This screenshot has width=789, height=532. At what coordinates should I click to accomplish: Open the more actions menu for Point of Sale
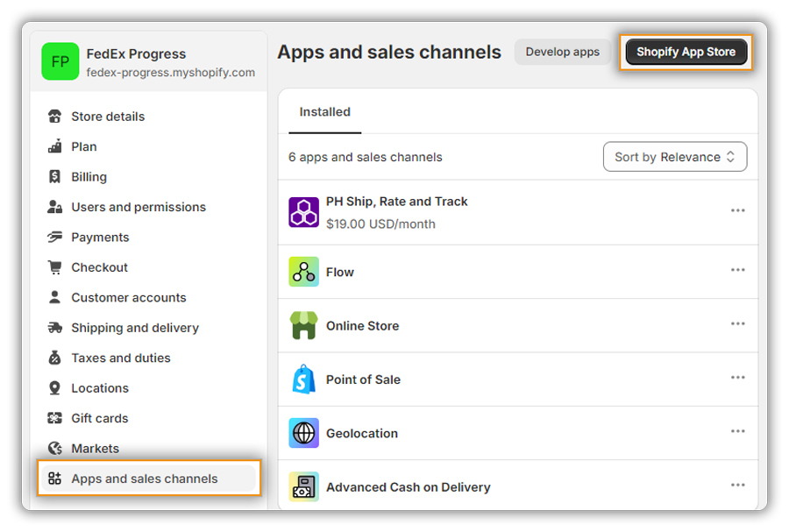(x=737, y=378)
